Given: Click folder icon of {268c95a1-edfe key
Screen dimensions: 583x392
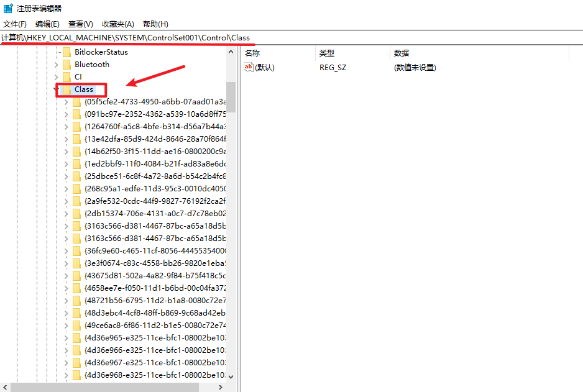Looking at the screenshot, I should tap(76, 189).
